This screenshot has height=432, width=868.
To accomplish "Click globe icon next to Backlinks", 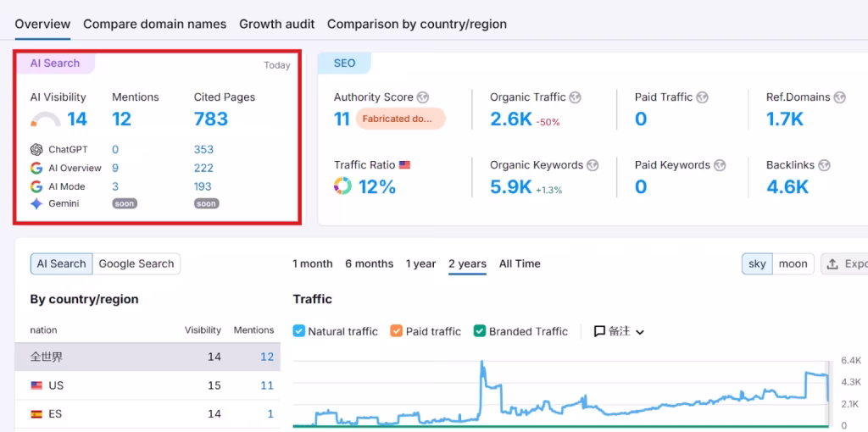I will (x=824, y=165).
